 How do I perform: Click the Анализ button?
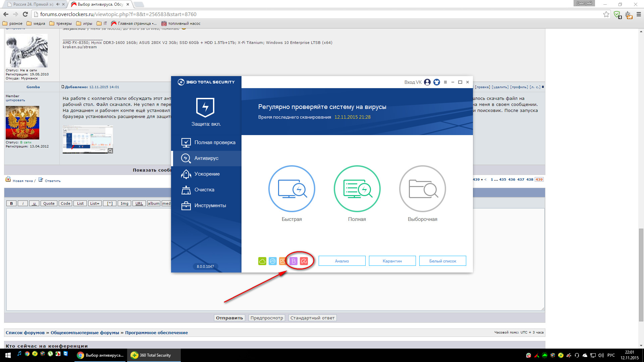(342, 261)
